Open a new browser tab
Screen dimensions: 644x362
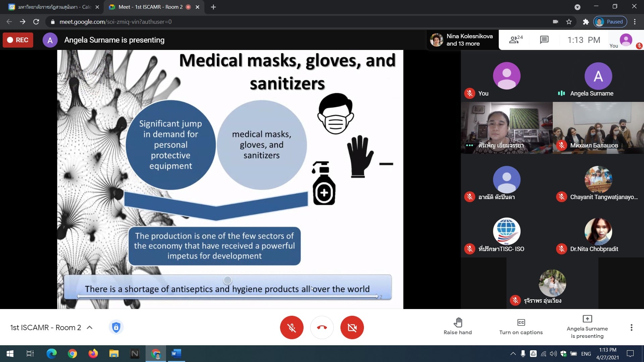click(213, 7)
